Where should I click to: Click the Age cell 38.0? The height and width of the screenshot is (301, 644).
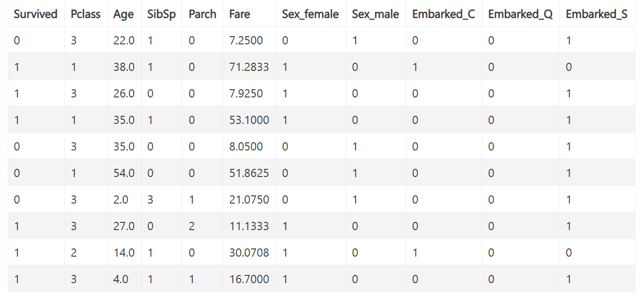[124, 67]
